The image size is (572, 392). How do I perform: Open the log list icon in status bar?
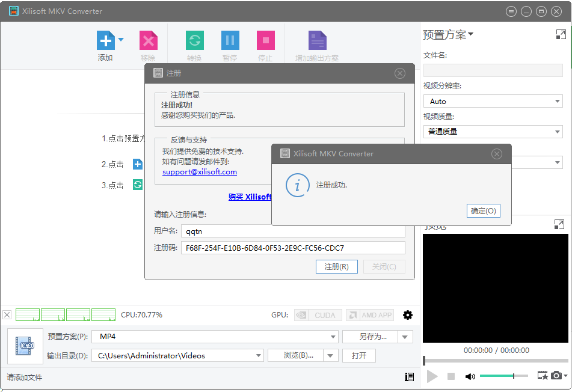coord(409,377)
